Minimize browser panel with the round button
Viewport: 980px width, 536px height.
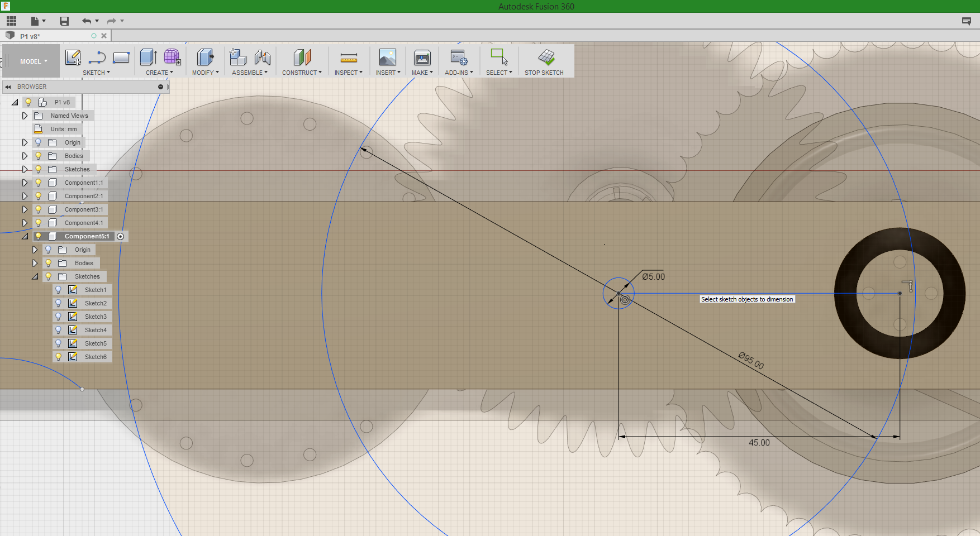pos(160,87)
